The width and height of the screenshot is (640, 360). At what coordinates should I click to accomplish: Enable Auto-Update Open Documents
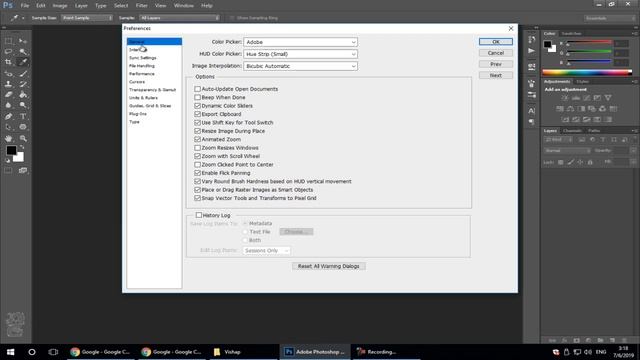[x=198, y=89]
